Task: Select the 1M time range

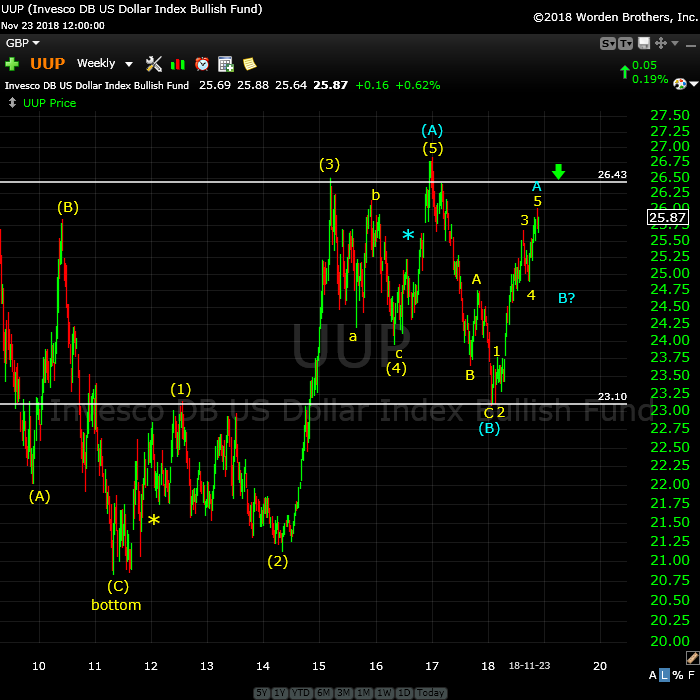Action: pyautogui.click(x=364, y=692)
